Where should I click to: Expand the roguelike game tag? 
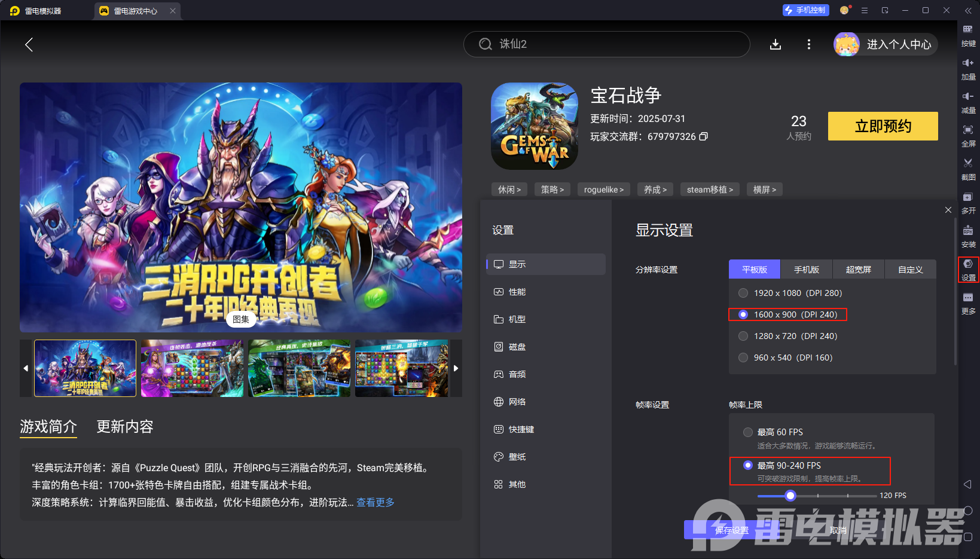[603, 189]
